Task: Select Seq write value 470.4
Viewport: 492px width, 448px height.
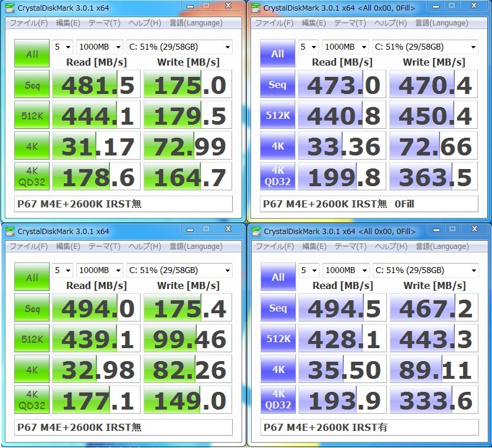Action: [x=434, y=84]
